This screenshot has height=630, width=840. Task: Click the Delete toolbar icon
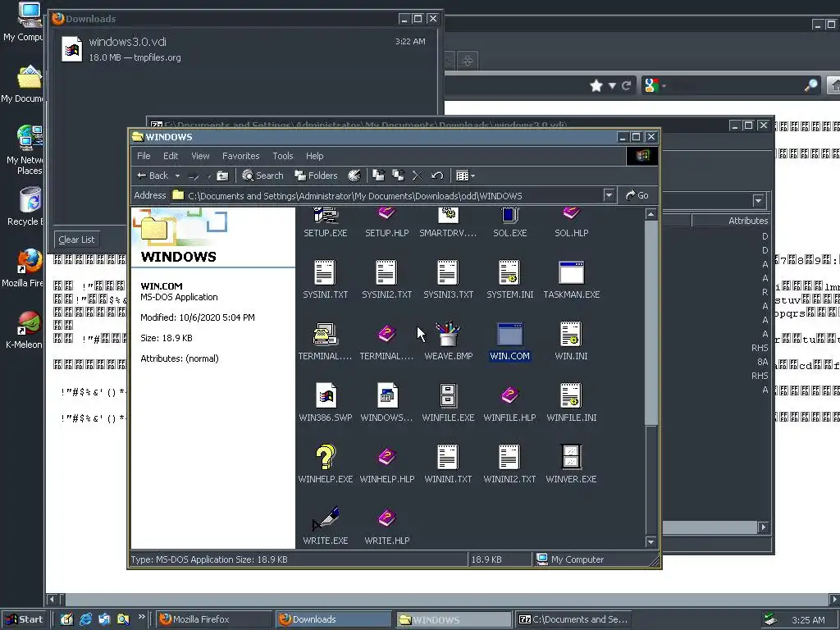coord(418,176)
